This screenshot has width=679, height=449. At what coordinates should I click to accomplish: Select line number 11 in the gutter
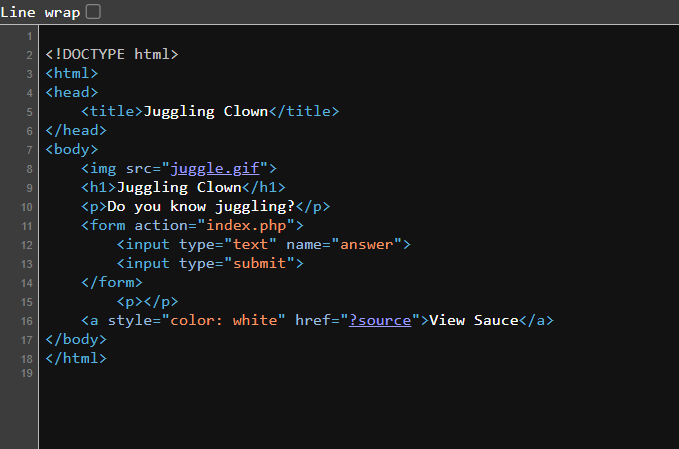click(x=27, y=226)
